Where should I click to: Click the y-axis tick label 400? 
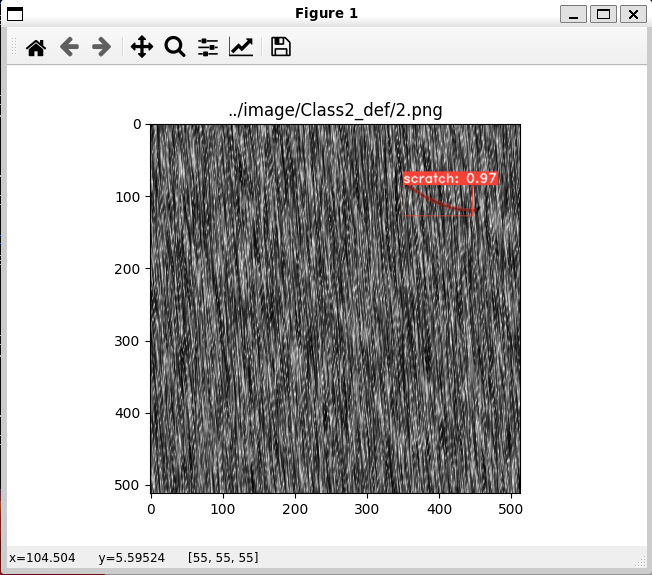[128, 413]
